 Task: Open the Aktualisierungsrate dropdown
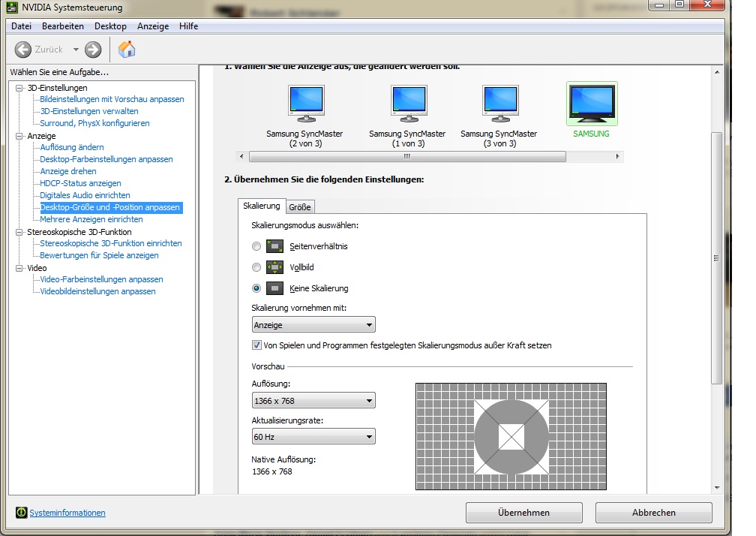pos(313,437)
